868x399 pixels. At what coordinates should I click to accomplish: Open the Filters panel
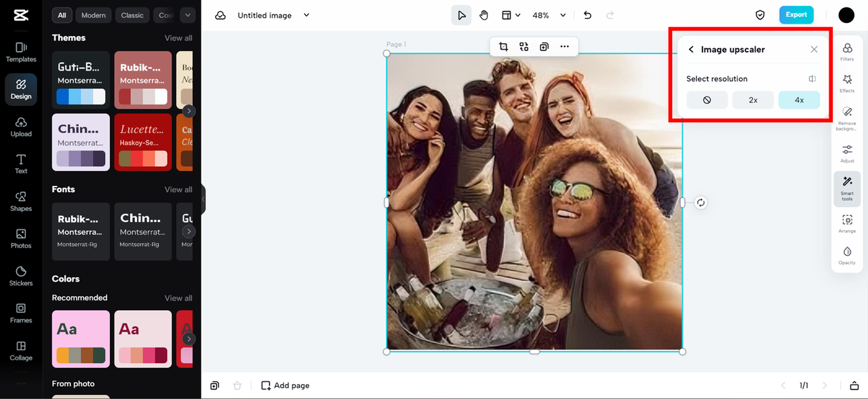point(847,52)
